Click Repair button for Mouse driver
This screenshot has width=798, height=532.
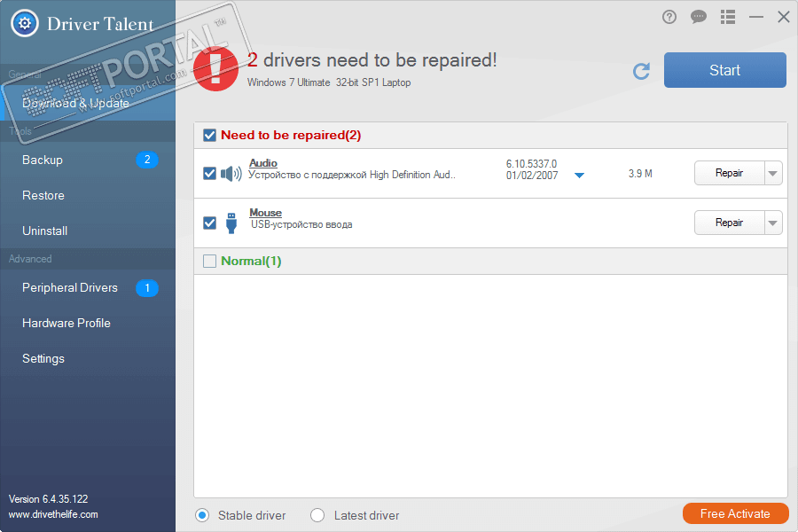[730, 223]
